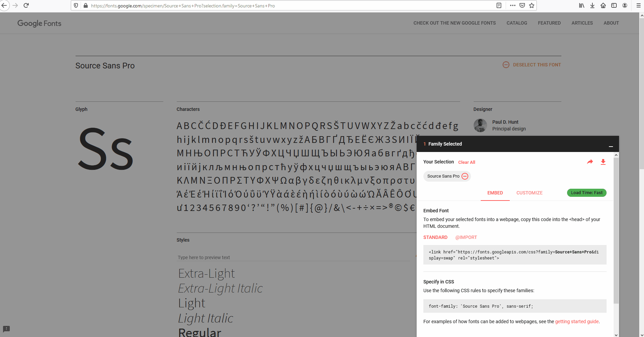
Task: Click drawer scroll down arrow
Action: (616, 335)
